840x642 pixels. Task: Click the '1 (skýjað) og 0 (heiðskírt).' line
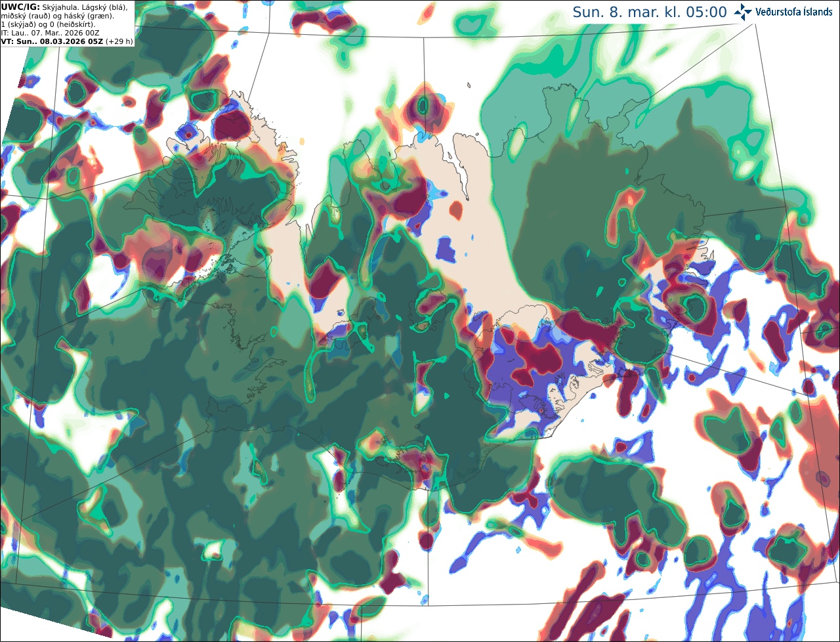point(48,24)
